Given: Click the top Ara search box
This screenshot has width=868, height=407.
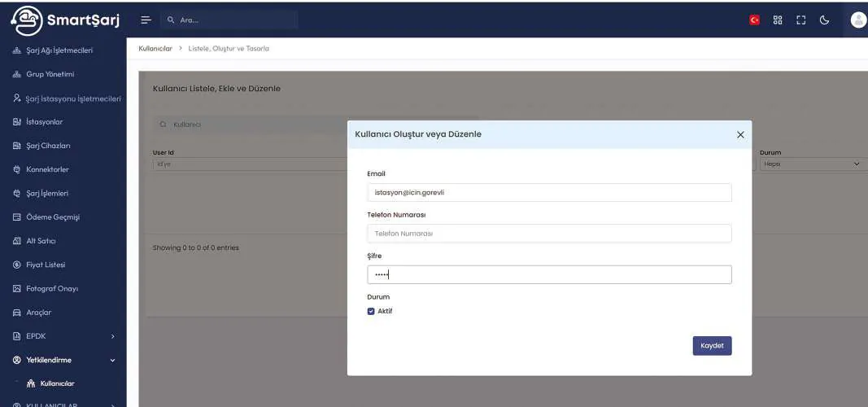Looking at the screenshot, I should [229, 20].
